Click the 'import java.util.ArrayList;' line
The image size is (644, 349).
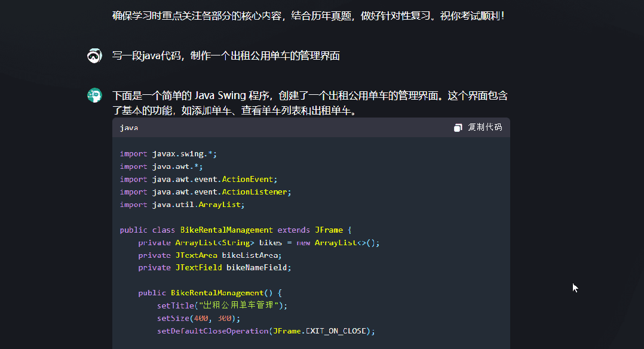point(182,205)
